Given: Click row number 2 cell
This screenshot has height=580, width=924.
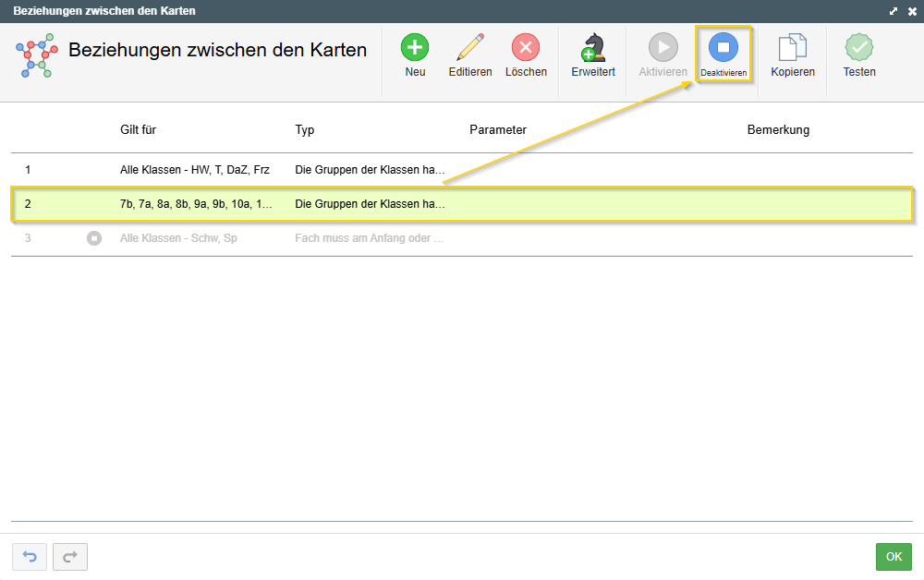Looking at the screenshot, I should point(28,204).
